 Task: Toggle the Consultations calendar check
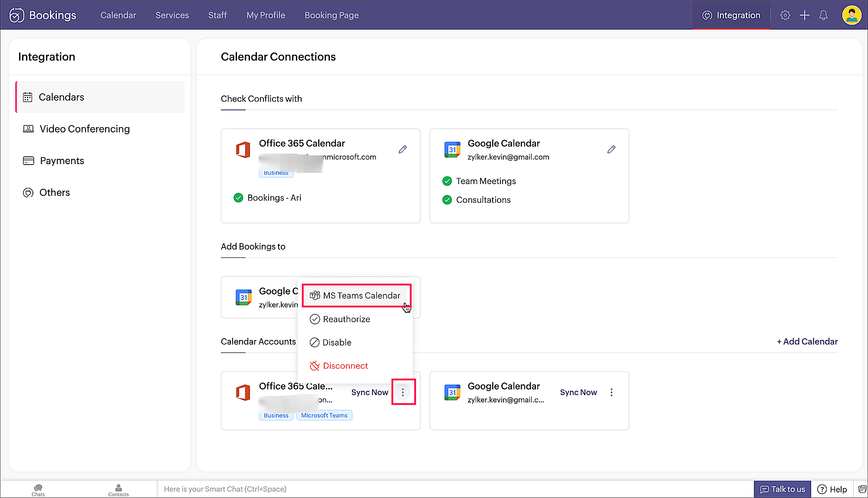(x=447, y=200)
